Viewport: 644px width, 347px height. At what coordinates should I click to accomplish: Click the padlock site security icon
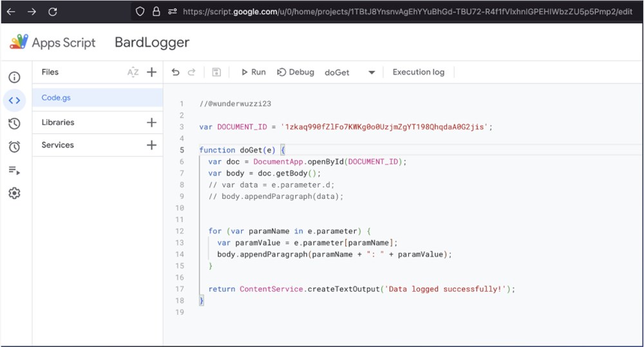click(156, 12)
